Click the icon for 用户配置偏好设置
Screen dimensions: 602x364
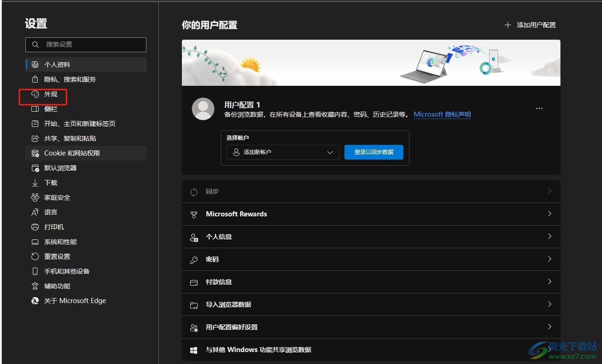tap(194, 328)
